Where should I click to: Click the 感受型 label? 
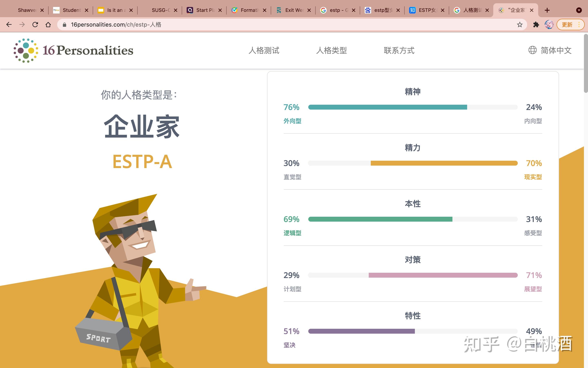tap(533, 233)
